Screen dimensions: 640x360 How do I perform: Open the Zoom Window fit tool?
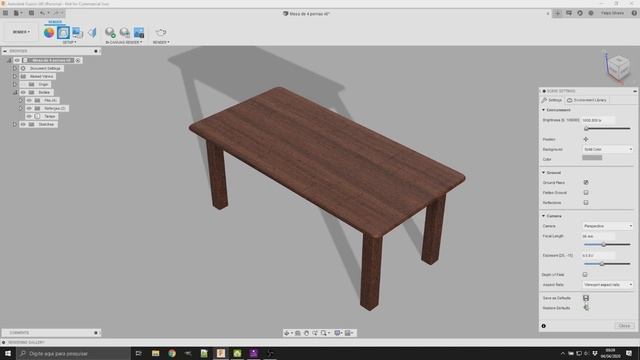(324, 333)
